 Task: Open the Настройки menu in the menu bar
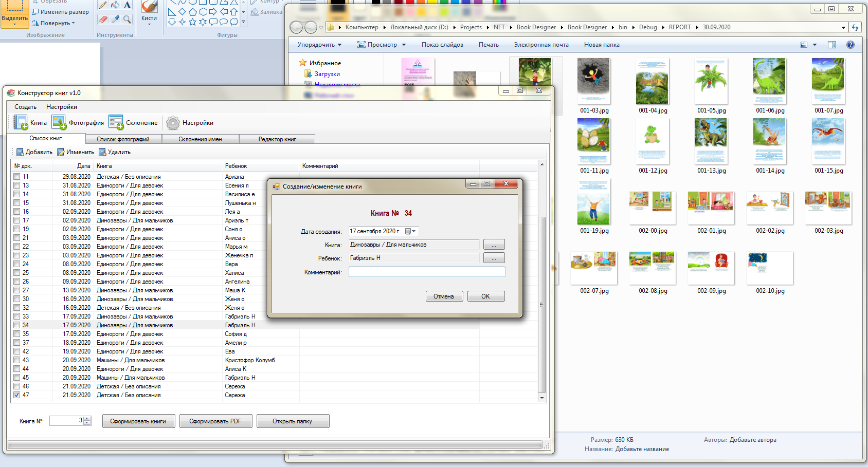[x=62, y=107]
